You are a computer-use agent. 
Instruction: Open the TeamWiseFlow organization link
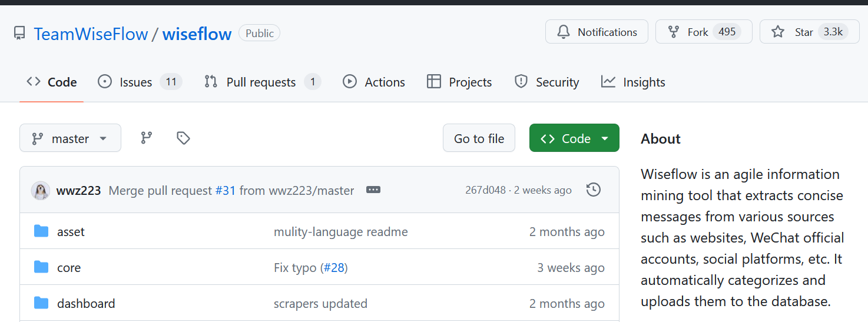coord(91,34)
